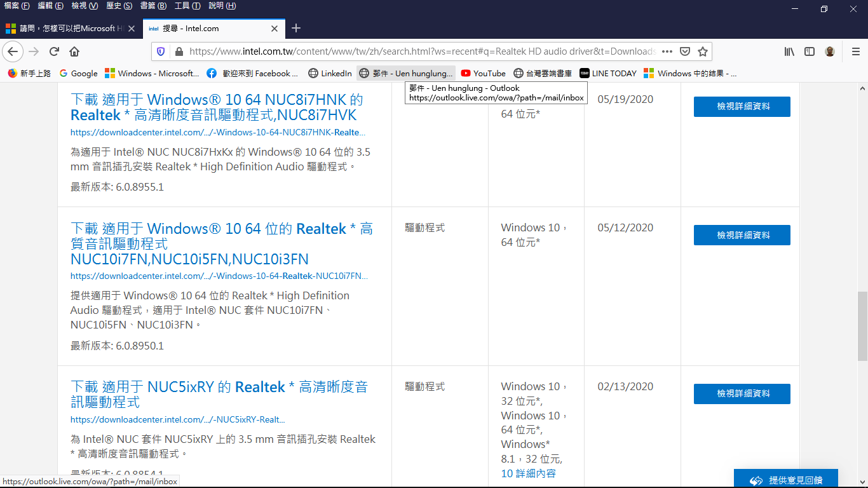The image size is (868, 488).
Task: Open the Windows - Microsoft bookmark
Action: click(153, 73)
